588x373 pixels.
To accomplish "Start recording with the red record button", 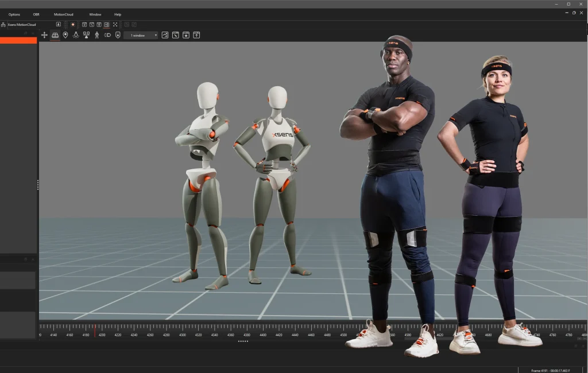I will (73, 24).
